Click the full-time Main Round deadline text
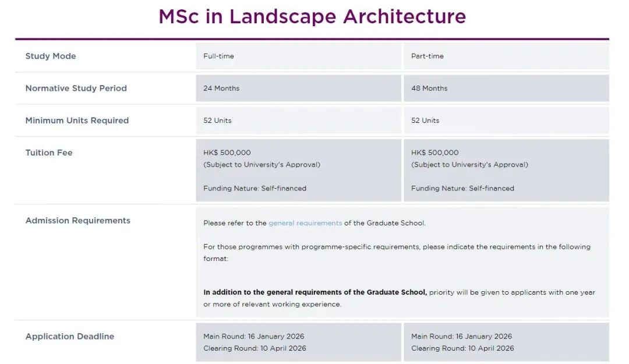This screenshot has height=364, width=629. tap(254, 336)
